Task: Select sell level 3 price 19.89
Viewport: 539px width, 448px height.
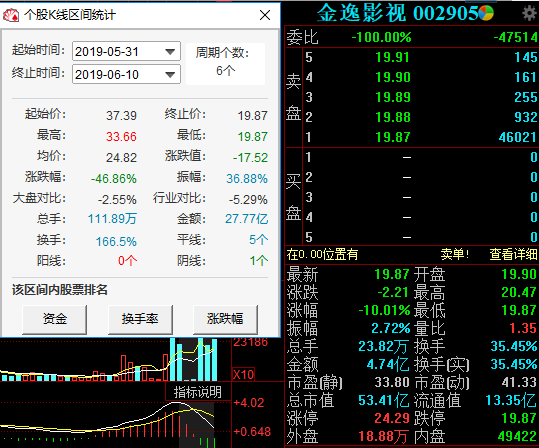Action: point(393,97)
